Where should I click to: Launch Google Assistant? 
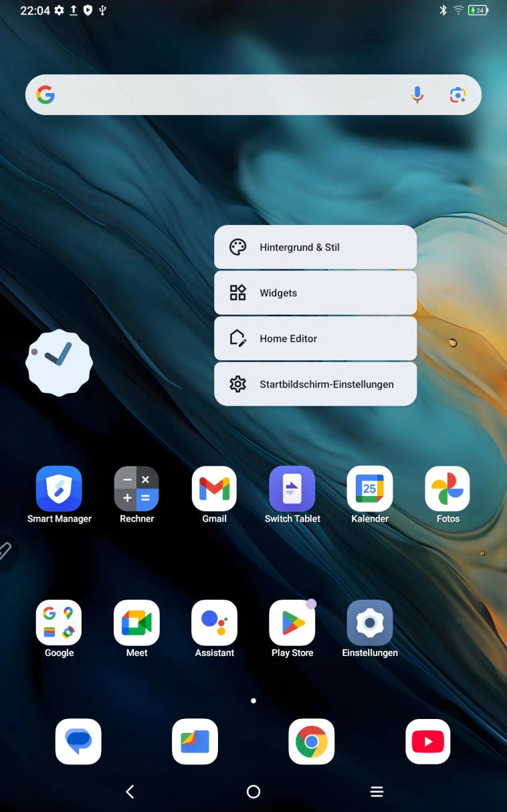tap(215, 623)
